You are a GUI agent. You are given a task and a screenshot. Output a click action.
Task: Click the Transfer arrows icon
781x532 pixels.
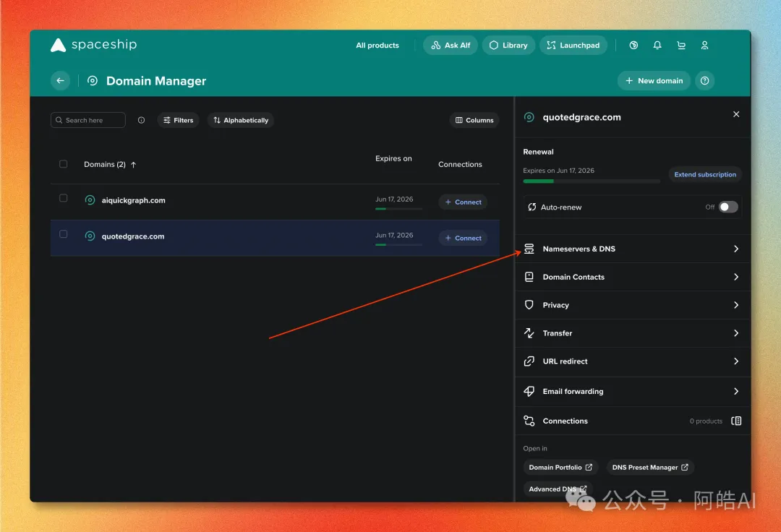[529, 333]
